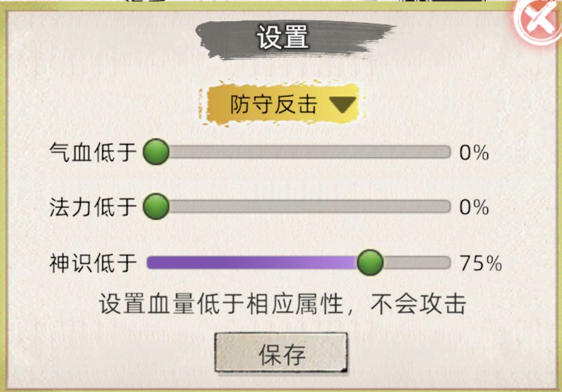
Task: Click the 0% value next to 法力低于
Action: 473,208
